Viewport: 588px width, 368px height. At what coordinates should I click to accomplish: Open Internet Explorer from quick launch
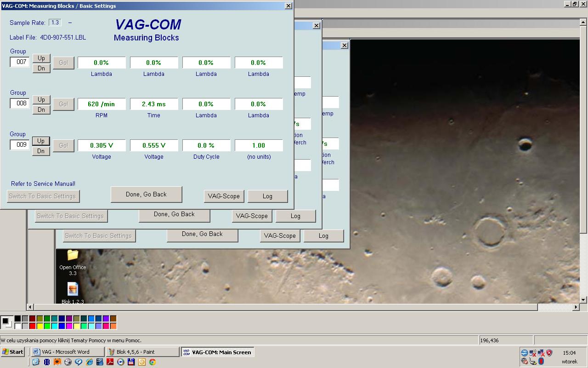point(89,362)
